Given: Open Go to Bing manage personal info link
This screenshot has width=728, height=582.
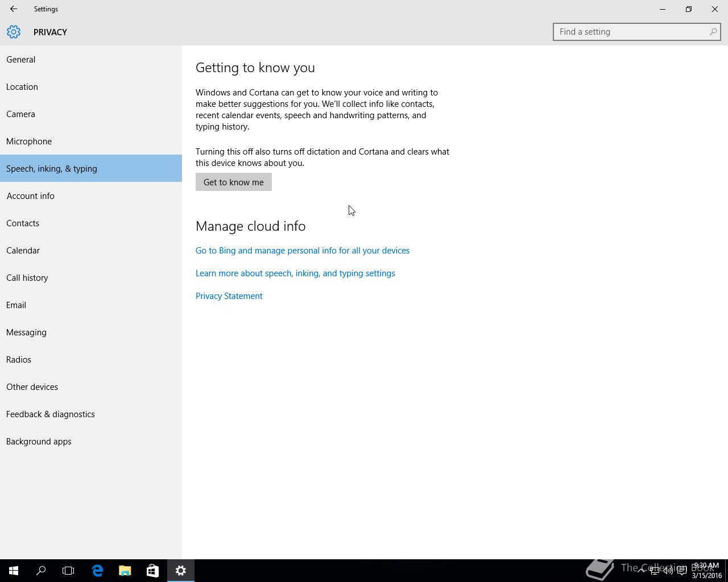Looking at the screenshot, I should (x=303, y=251).
